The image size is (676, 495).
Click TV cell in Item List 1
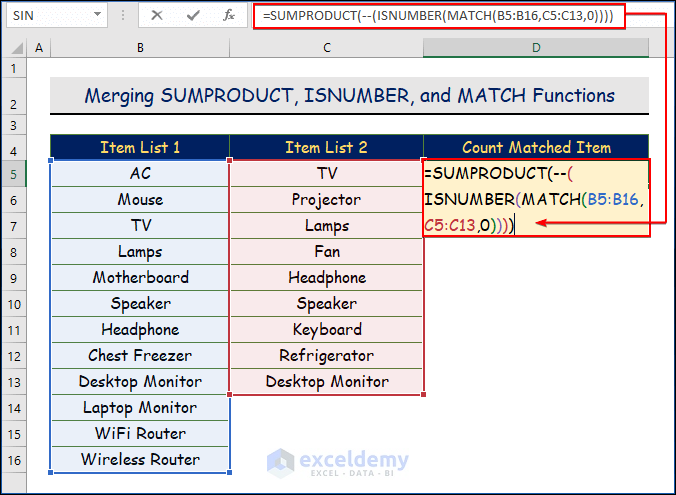[x=140, y=226]
